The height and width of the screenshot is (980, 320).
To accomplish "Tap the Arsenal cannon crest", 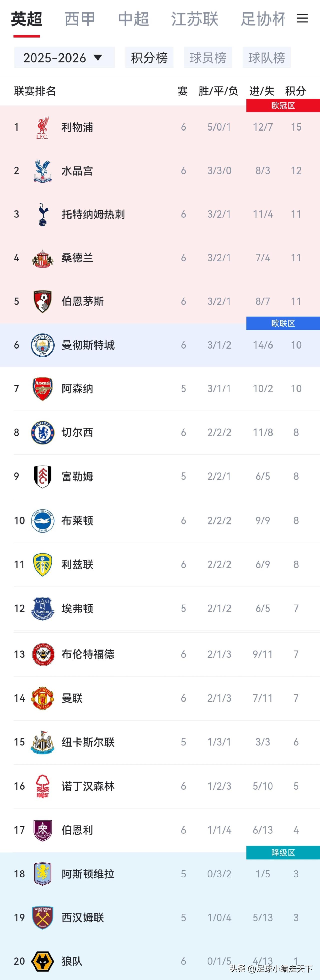I will coord(42,388).
